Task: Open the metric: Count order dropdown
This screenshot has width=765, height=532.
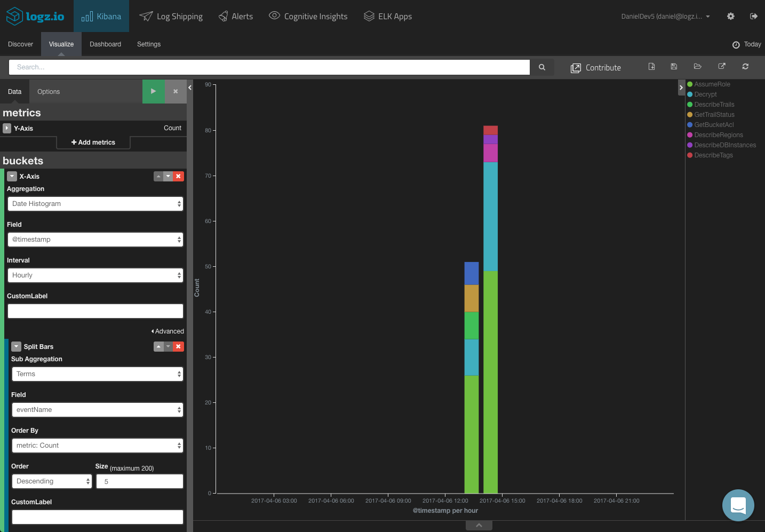Action: [98, 446]
